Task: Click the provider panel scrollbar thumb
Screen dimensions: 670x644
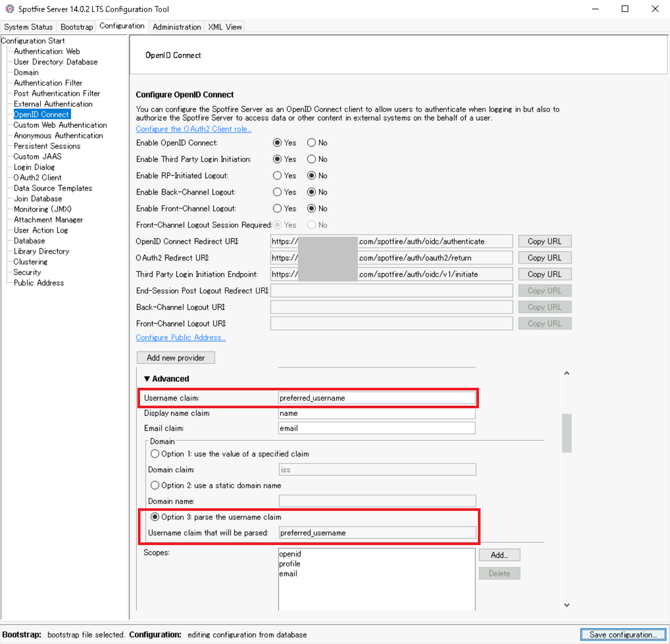Action: click(567, 433)
